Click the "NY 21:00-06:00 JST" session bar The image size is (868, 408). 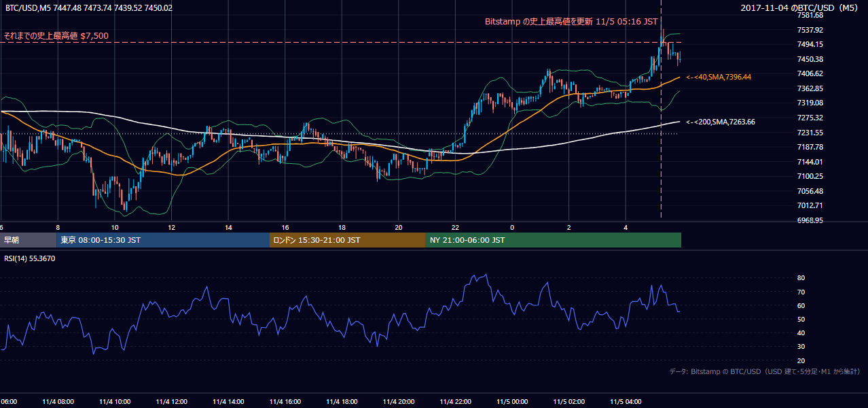[x=554, y=240]
